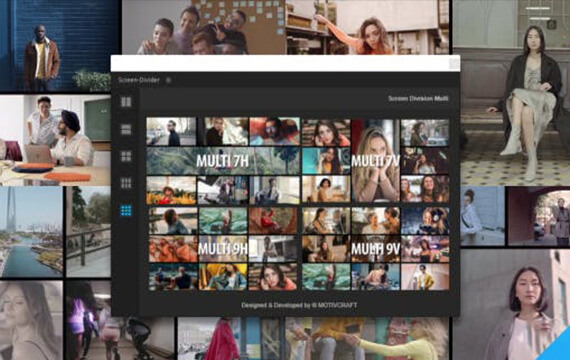The height and width of the screenshot is (360, 570).
Task: Open the Designed & Developed by MOTIVCRAFT link
Action: tap(299, 305)
